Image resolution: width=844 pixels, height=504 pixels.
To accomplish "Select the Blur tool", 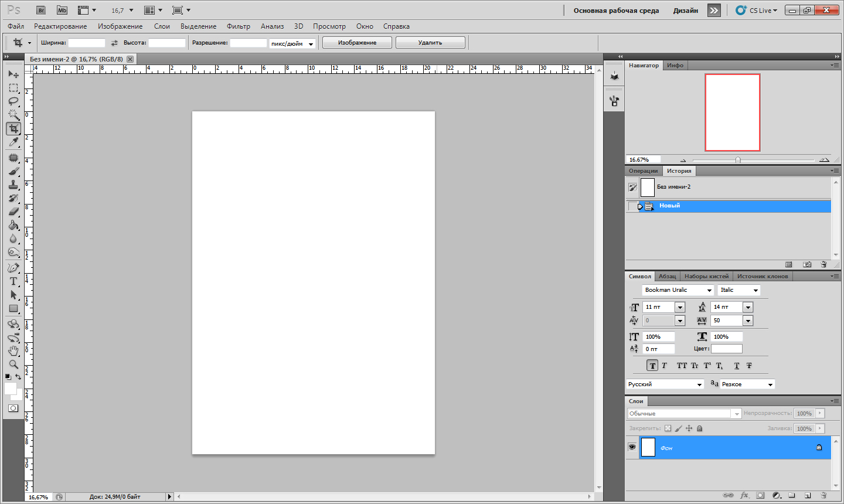I will click(13, 239).
